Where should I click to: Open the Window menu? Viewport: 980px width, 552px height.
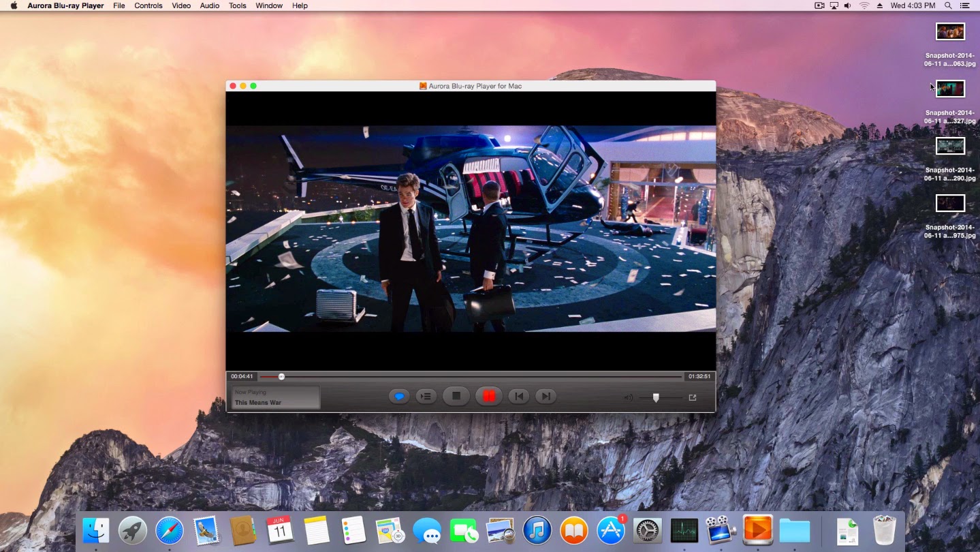269,5
